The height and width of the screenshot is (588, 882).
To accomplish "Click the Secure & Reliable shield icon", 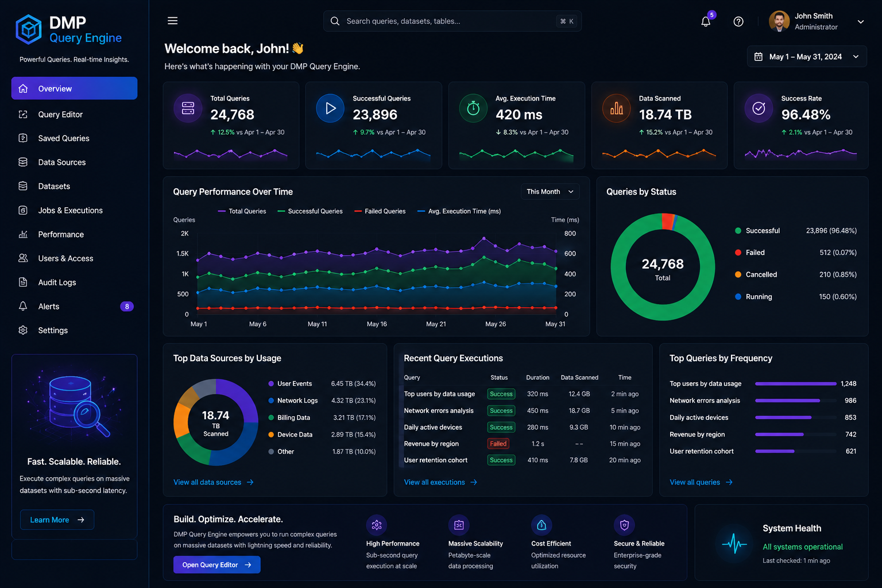I will coord(624,525).
